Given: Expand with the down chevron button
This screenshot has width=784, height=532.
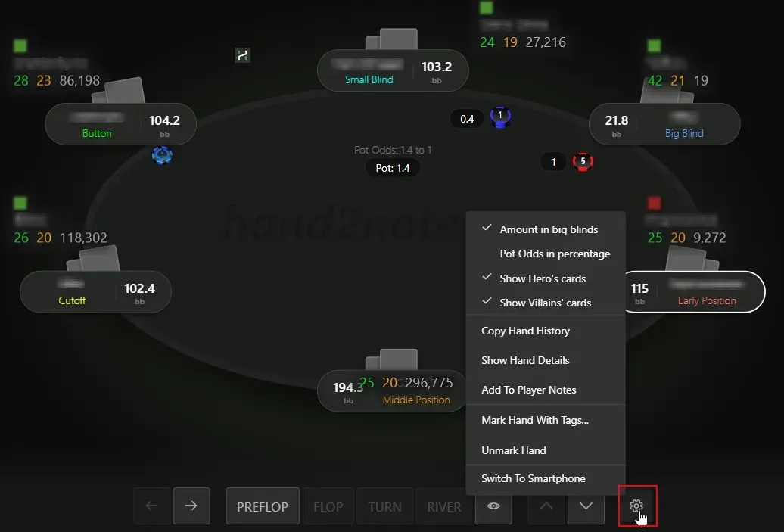Looking at the screenshot, I should [586, 506].
